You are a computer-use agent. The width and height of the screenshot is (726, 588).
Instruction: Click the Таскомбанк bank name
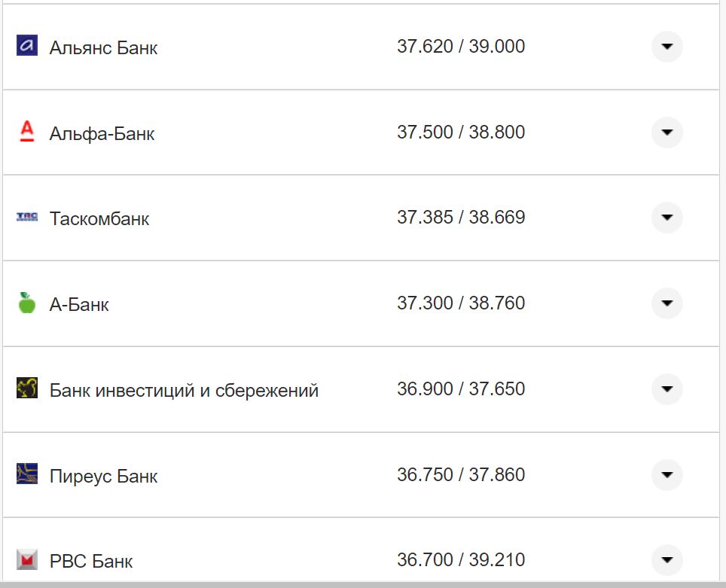click(x=99, y=219)
